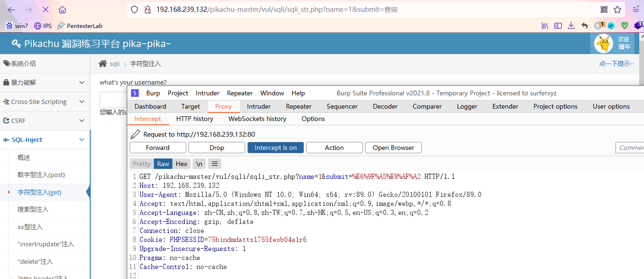This screenshot has width=644, height=279.
Task: Switch to the Comparer tab
Action: (427, 106)
